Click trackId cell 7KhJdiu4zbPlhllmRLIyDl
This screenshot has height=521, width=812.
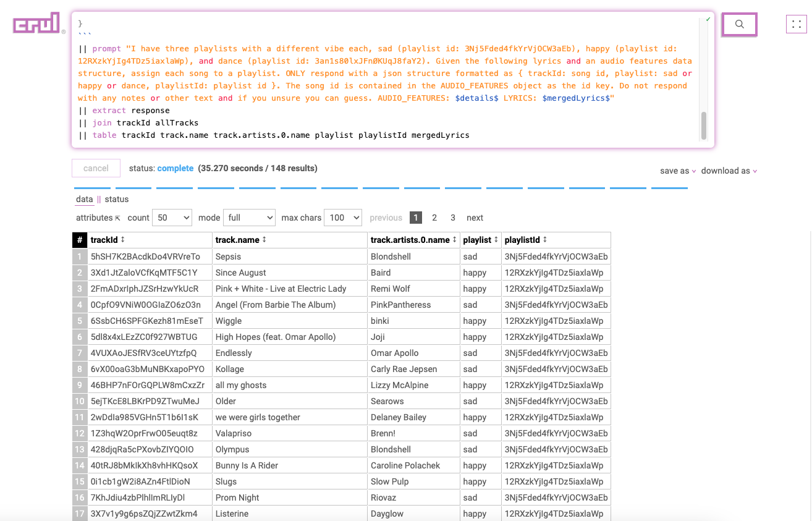click(150, 498)
